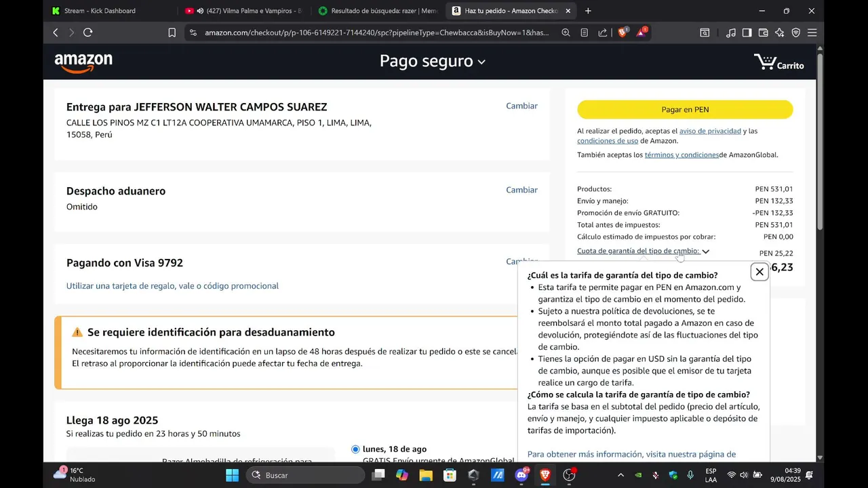Open Brave Shields lion icon
The height and width of the screenshot is (488, 868).
(x=623, y=32)
